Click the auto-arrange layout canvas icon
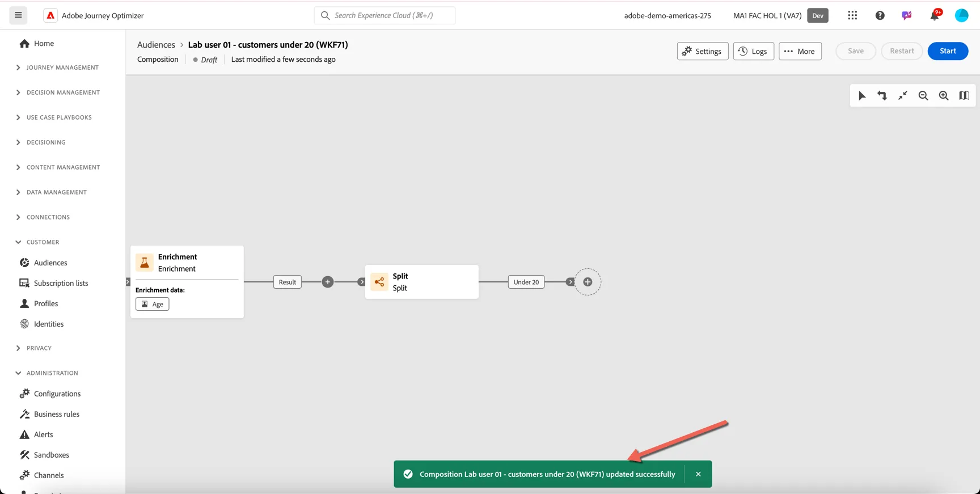The width and height of the screenshot is (980, 494). pyautogui.click(x=882, y=95)
